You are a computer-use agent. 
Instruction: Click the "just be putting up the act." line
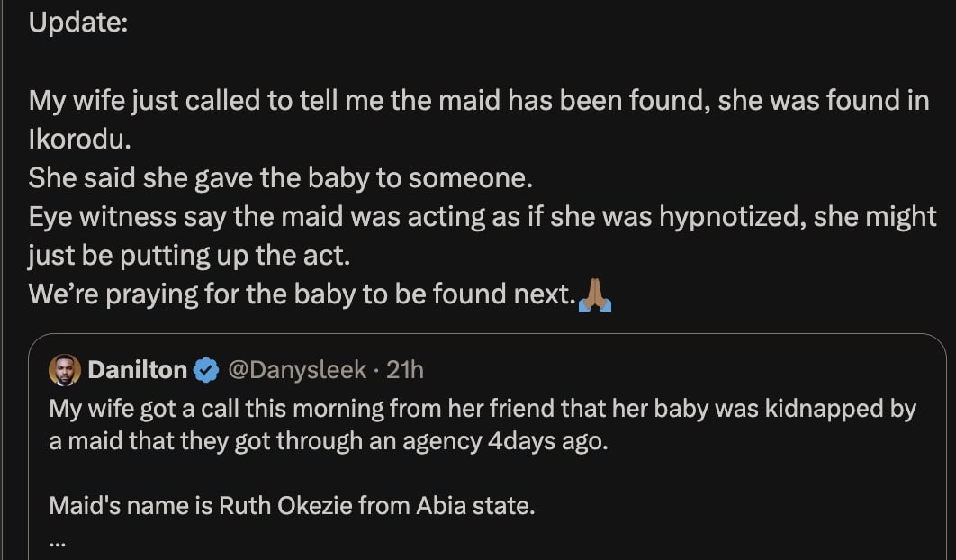[187, 256]
